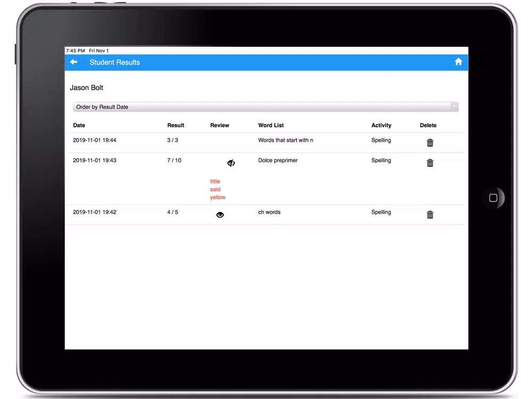This screenshot has height=399, width=532.
Task: Click the dropdown arrow on the order selector
Action: 454,107
